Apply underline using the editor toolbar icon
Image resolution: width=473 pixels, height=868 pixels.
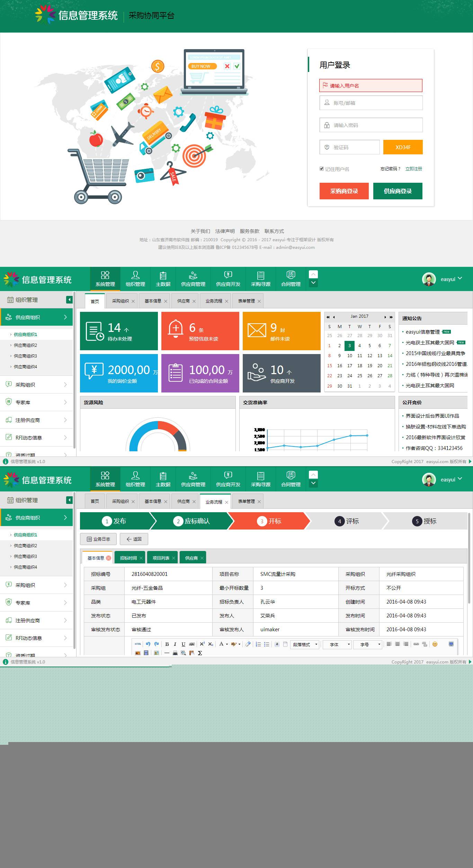[x=183, y=644]
